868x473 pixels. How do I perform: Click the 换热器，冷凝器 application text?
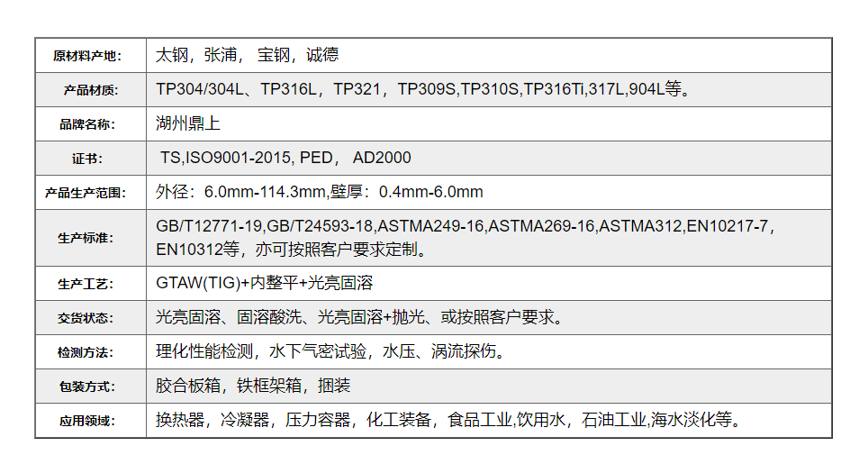pyautogui.click(x=448, y=420)
